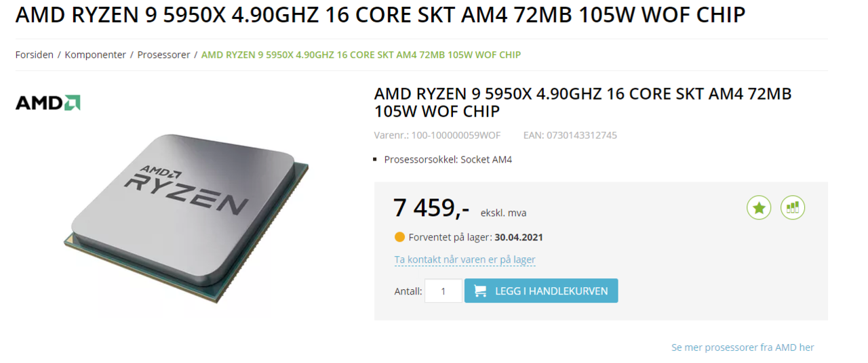Screen dimensions: 868x363
Task: Add product to favorites with star icon
Action: click(x=759, y=207)
